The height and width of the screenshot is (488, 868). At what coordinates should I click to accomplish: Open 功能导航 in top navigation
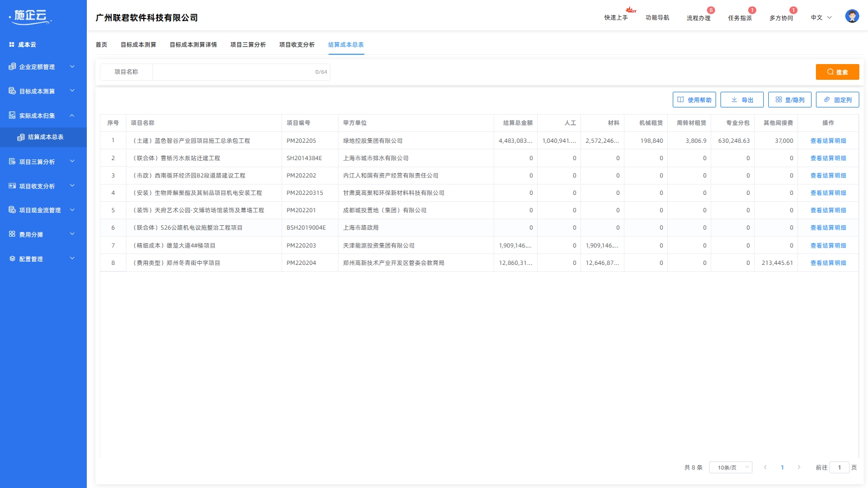click(658, 18)
